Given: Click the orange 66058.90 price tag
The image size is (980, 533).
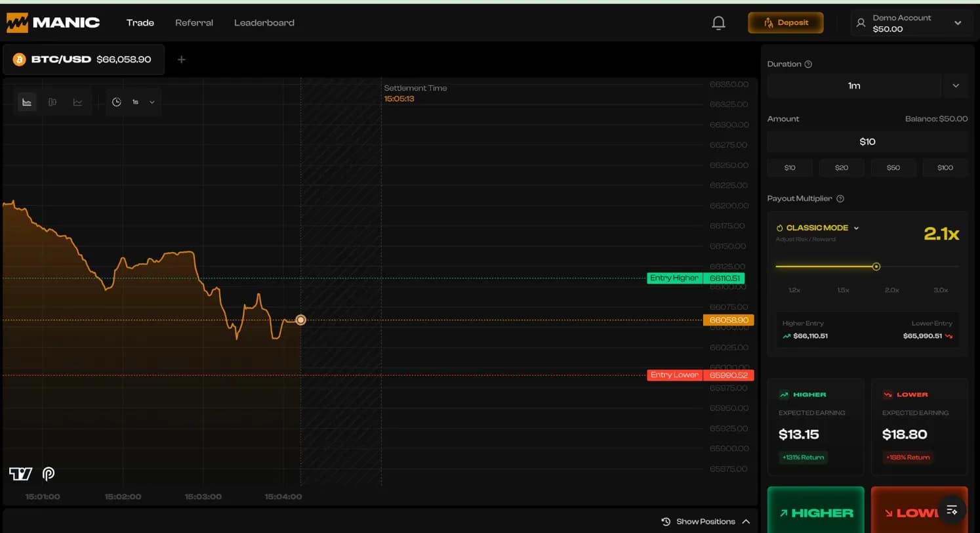Looking at the screenshot, I should [729, 320].
